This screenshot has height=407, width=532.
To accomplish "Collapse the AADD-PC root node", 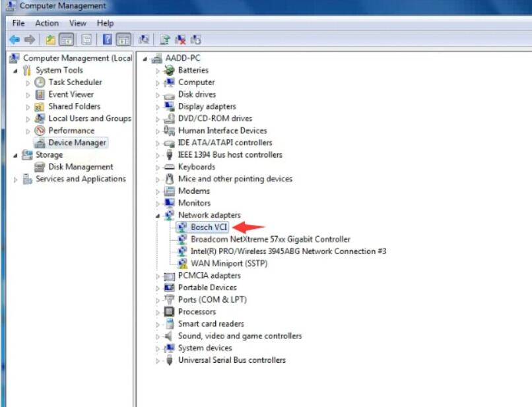I will click(145, 59).
